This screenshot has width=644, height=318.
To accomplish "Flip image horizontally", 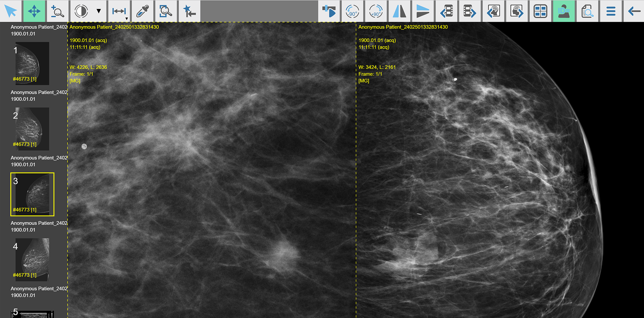I will (399, 11).
